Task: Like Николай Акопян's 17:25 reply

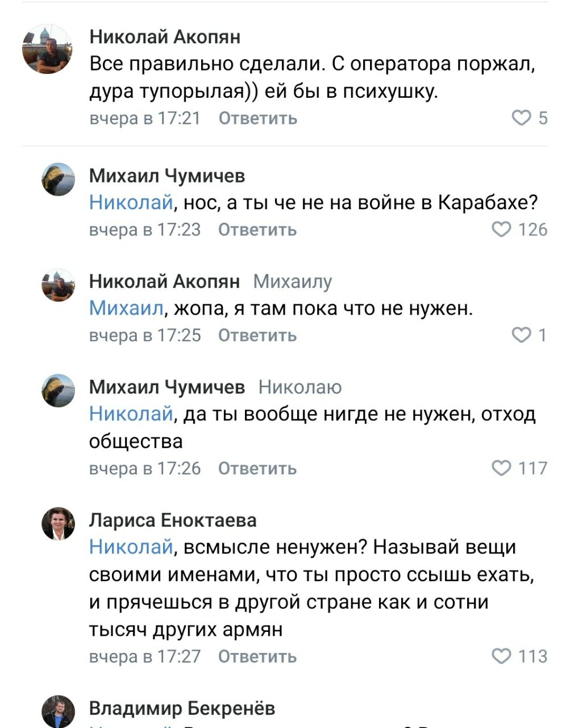Action: click(521, 335)
